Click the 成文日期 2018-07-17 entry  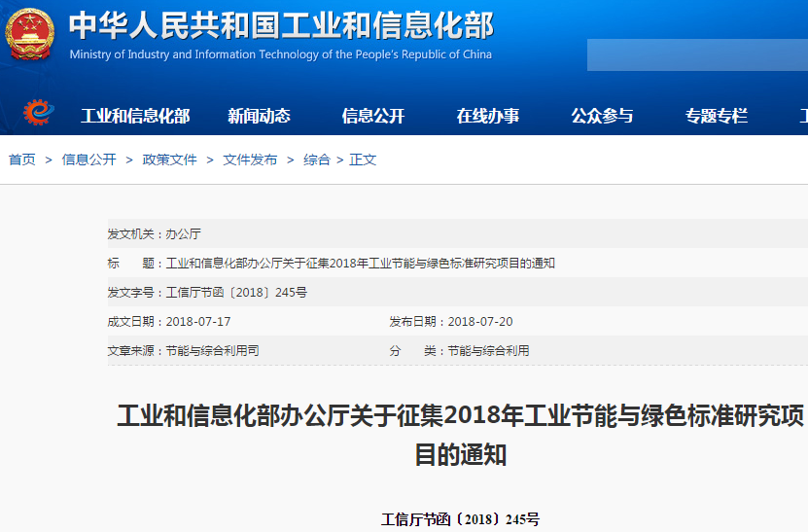169,322
